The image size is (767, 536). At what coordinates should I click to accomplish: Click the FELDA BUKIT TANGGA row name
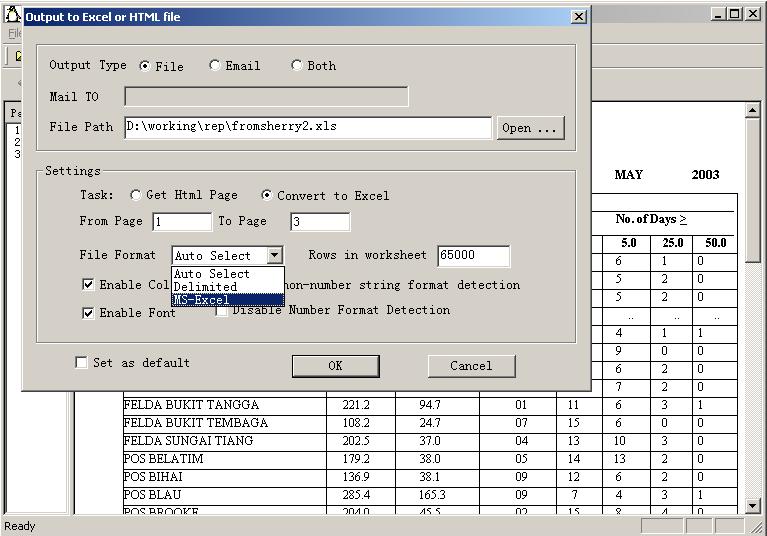[x=191, y=405]
